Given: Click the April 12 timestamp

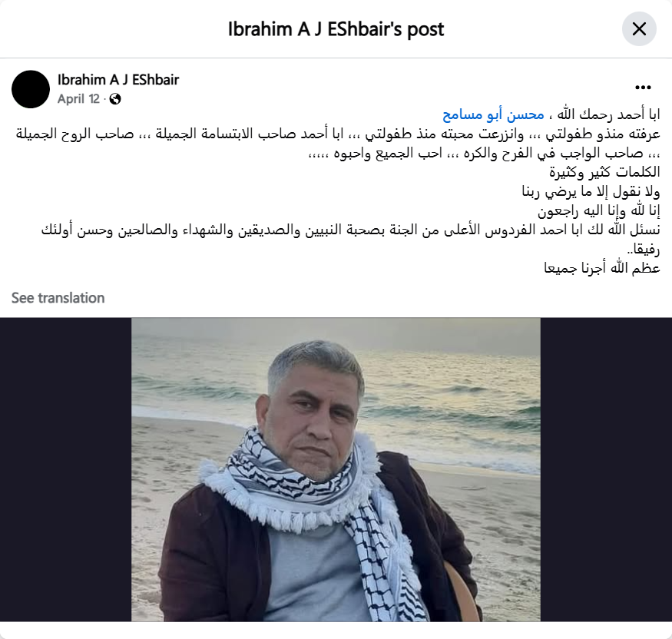Looking at the screenshot, I should coord(78,99).
